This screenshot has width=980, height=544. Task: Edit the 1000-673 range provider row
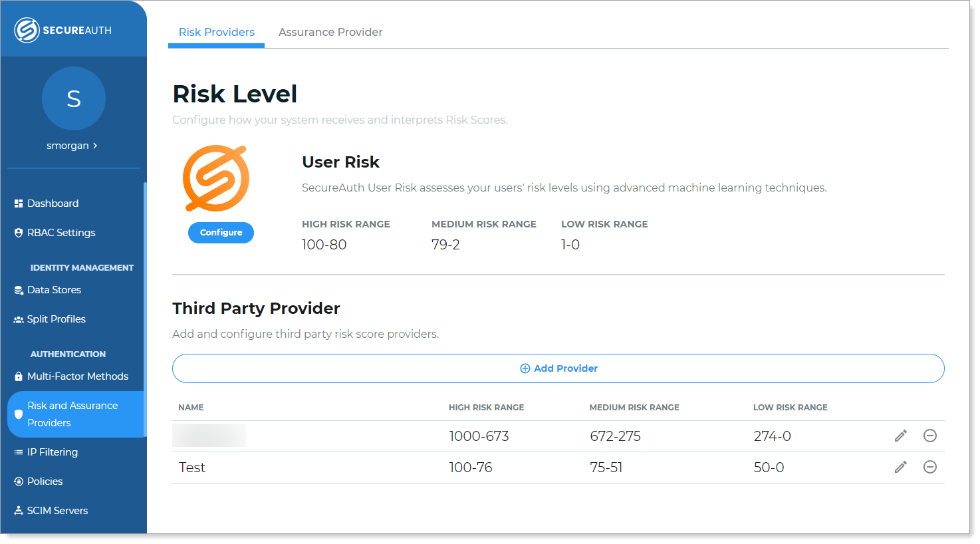(x=900, y=436)
